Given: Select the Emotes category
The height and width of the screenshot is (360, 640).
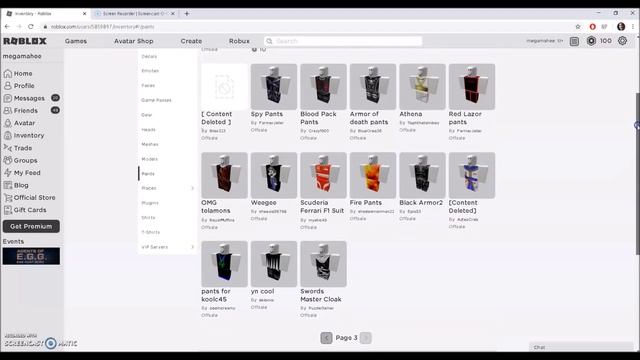Looking at the screenshot, I should pyautogui.click(x=150, y=71).
